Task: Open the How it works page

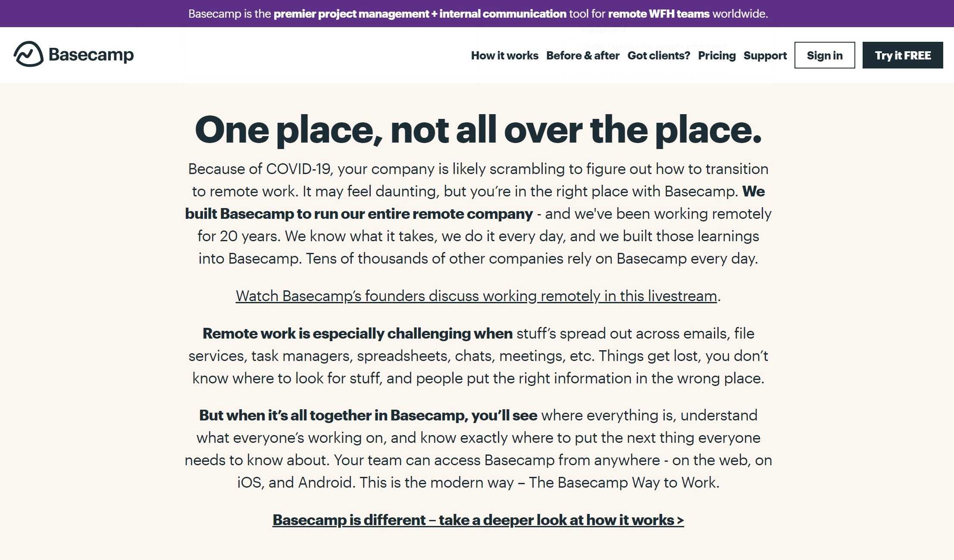Action: click(504, 56)
